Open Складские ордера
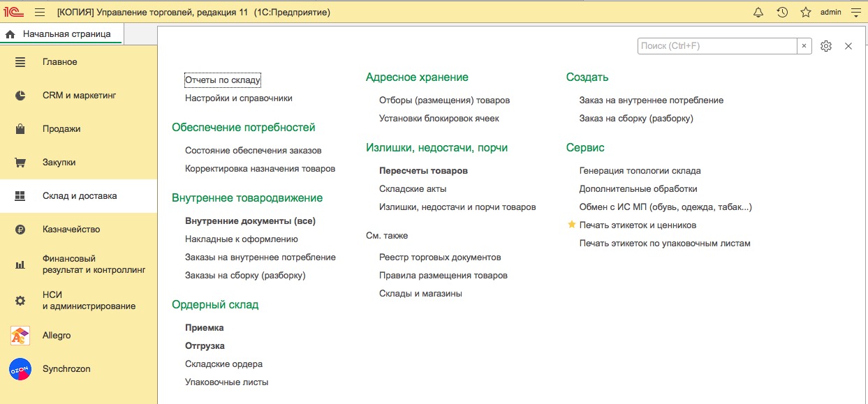The height and width of the screenshot is (404, 868). pos(224,364)
